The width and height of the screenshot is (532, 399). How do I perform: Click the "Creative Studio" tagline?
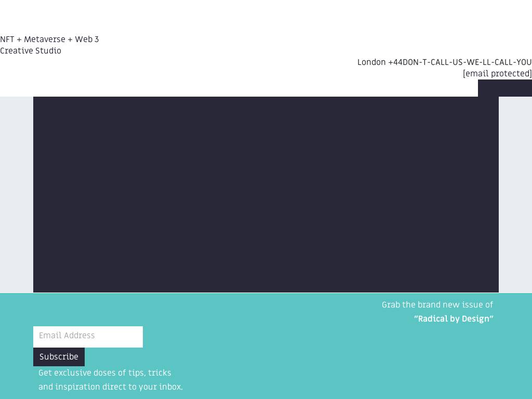[31, 51]
